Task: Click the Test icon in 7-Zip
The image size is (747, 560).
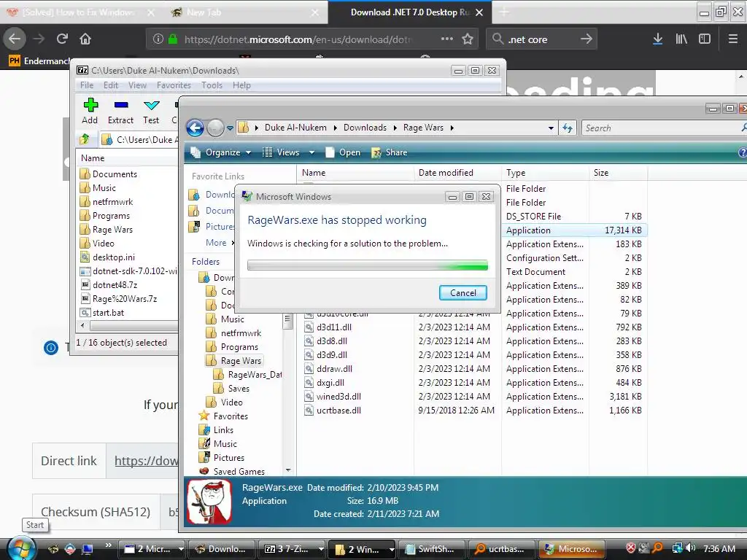Action: [152, 105]
